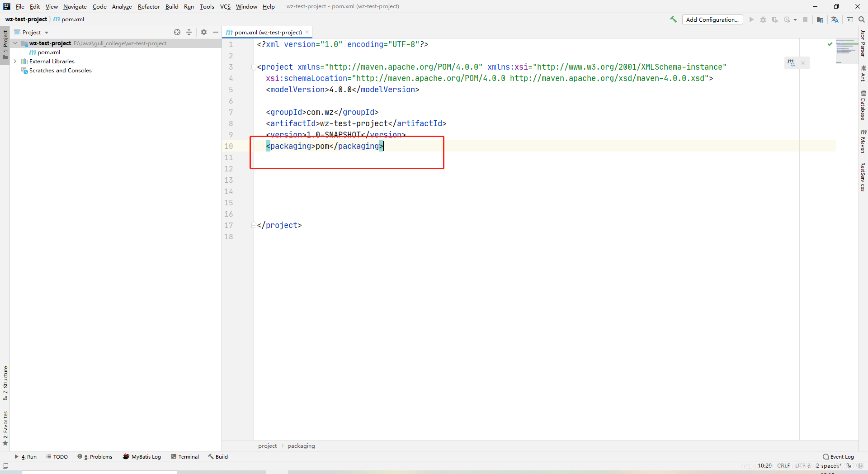The image size is (868, 474).
Task: Close the pom.xml editor tab
Action: click(x=307, y=32)
